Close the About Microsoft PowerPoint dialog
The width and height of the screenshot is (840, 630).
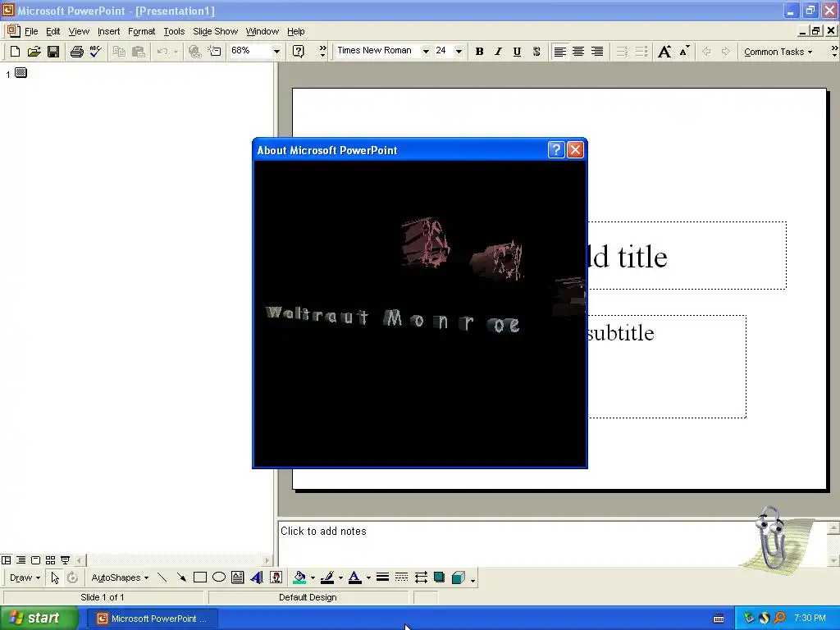(x=575, y=150)
